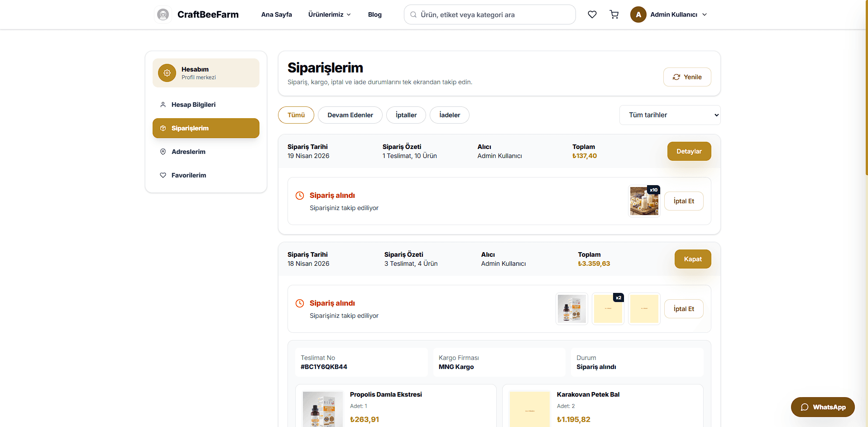Select the Devam Edenler filter tab
The width and height of the screenshot is (868, 427).
(x=350, y=115)
